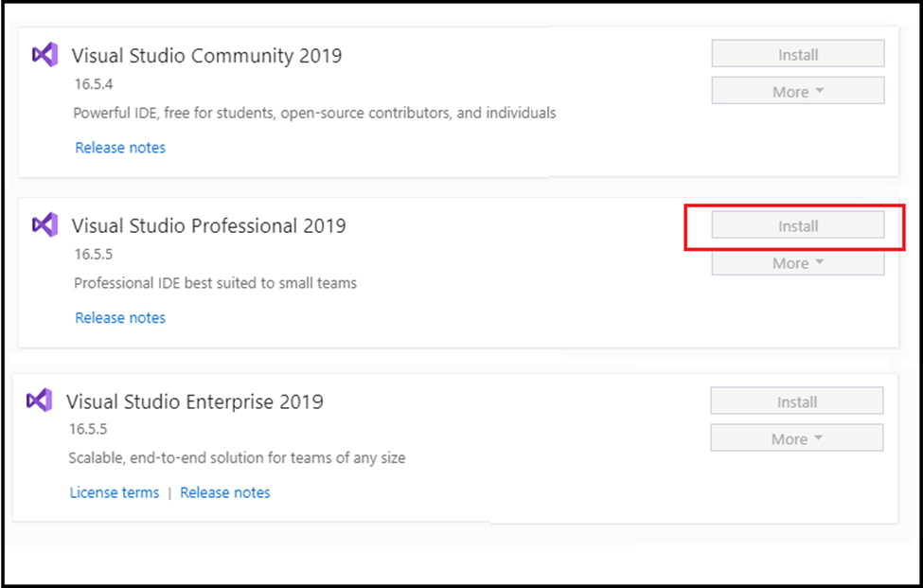Select the Visual Studio Professional 2019 title
The width and height of the screenshot is (923, 588).
(209, 225)
